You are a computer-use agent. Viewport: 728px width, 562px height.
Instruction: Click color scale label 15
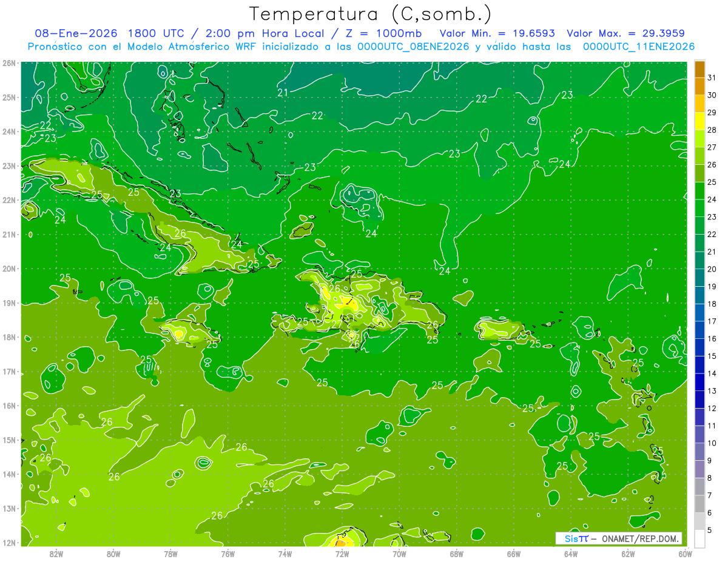[712, 356]
